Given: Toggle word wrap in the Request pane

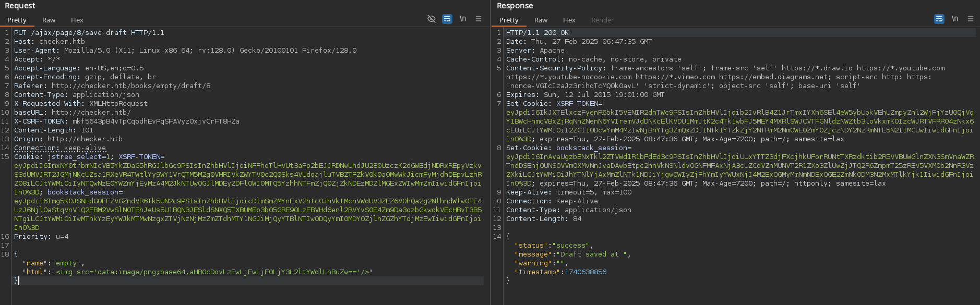Looking at the screenshot, I should pyautogui.click(x=447, y=19).
